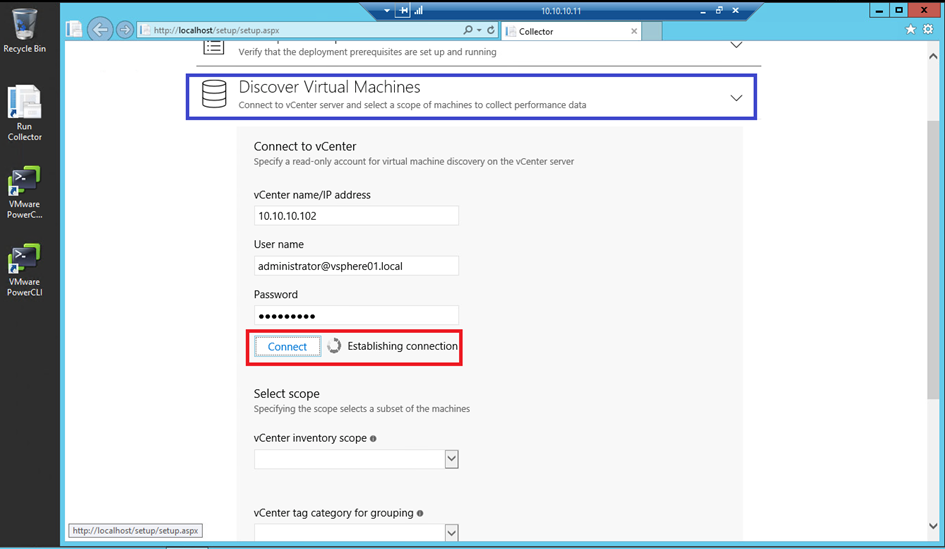Open the vCenter inventory scope dropdown
The image size is (945, 549).
451,459
